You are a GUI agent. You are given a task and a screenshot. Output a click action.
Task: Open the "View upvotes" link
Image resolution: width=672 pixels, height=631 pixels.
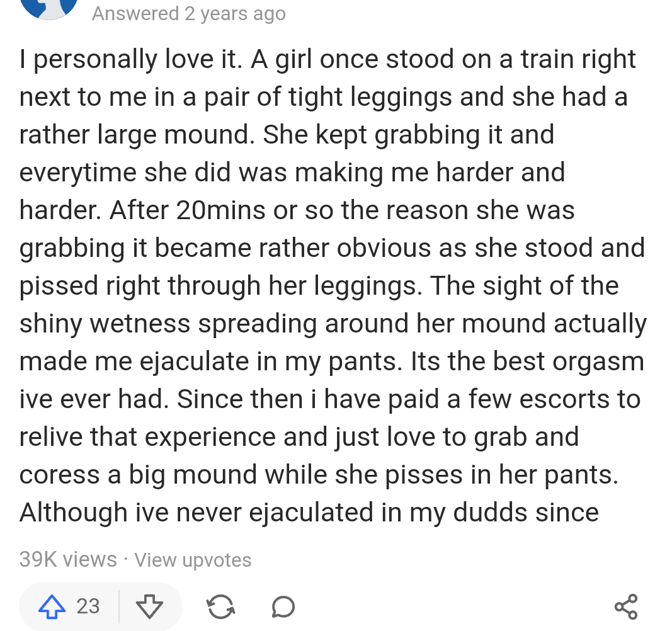point(193,560)
